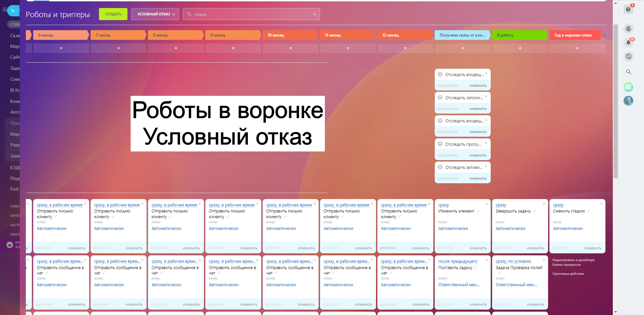
Task: Close the slider with blue X button
Action: coord(13,11)
